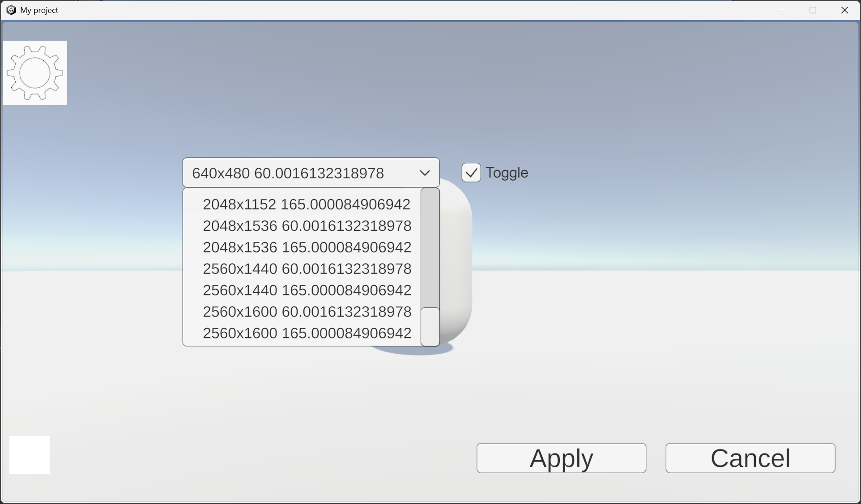Screen dimensions: 861x504
Task: Choose 2560x1600 60.0016132318978 resolution
Action: [x=307, y=312]
